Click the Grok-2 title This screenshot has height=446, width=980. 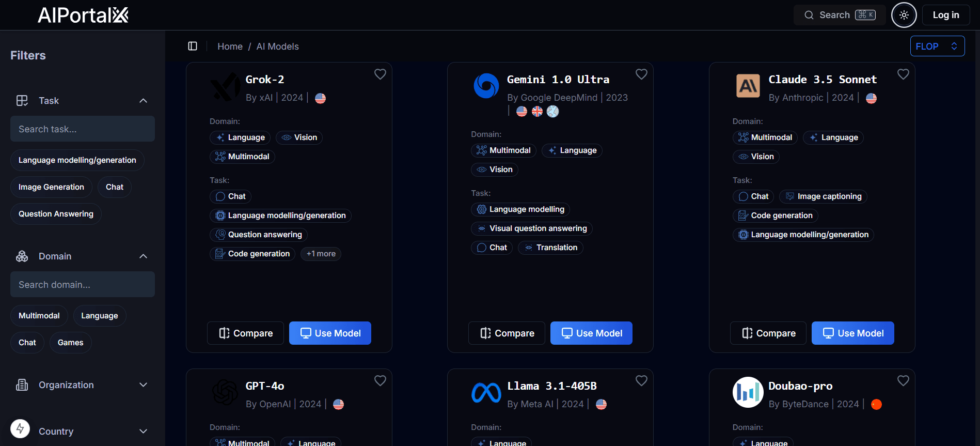(265, 80)
